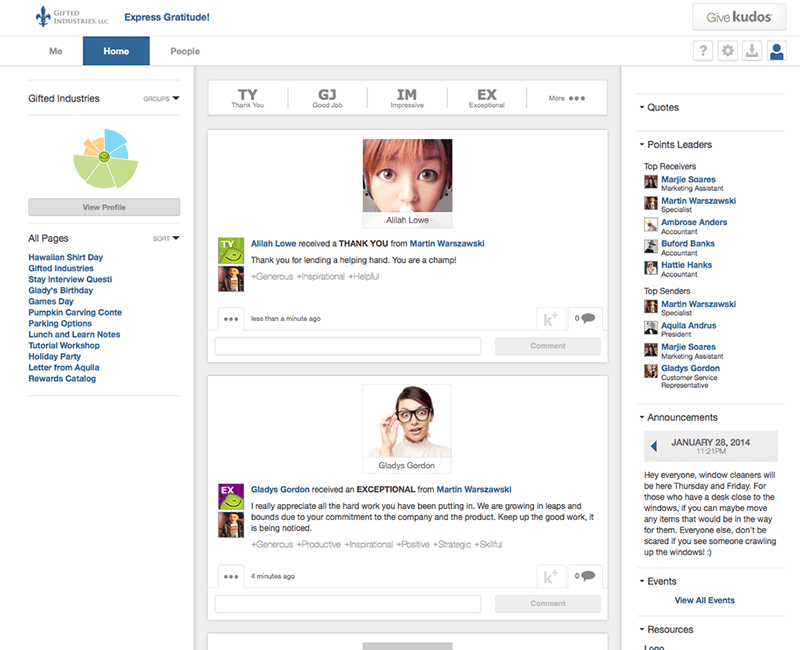Add kudos with k+ on Gladys Gordon's post
Screen dimensions: 800x650
coord(551,577)
